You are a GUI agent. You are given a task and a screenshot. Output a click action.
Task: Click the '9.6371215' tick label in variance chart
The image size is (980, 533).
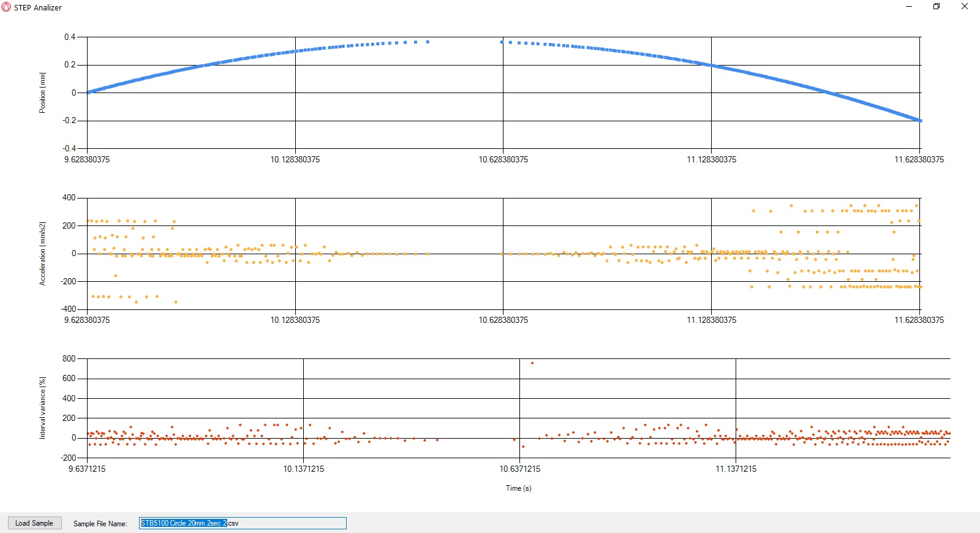87,469
